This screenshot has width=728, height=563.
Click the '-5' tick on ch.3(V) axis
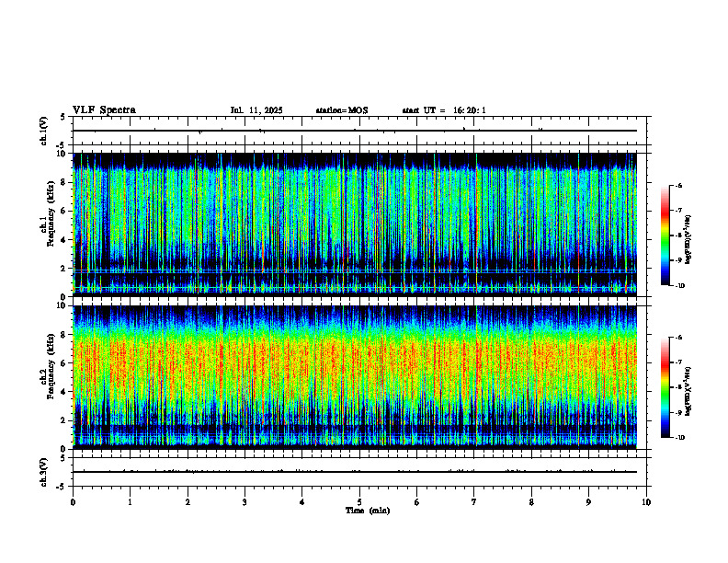click(62, 487)
